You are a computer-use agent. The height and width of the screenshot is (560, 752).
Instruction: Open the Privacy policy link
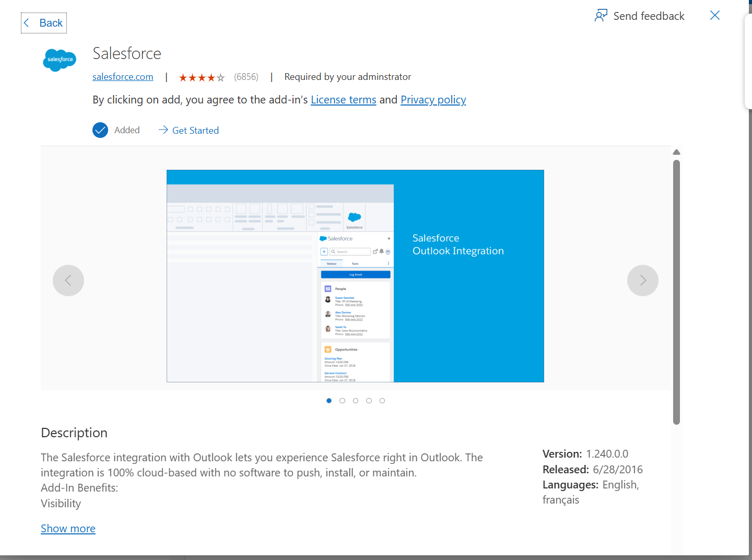(433, 100)
